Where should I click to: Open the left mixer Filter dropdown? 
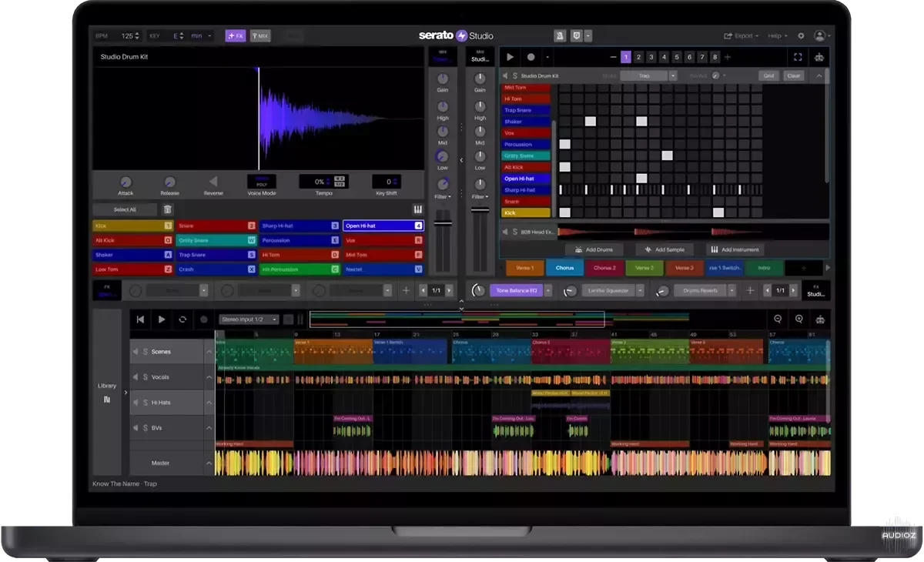pos(443,197)
